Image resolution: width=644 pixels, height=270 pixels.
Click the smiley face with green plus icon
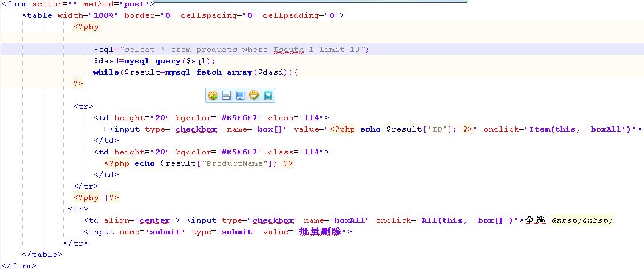tap(213, 95)
